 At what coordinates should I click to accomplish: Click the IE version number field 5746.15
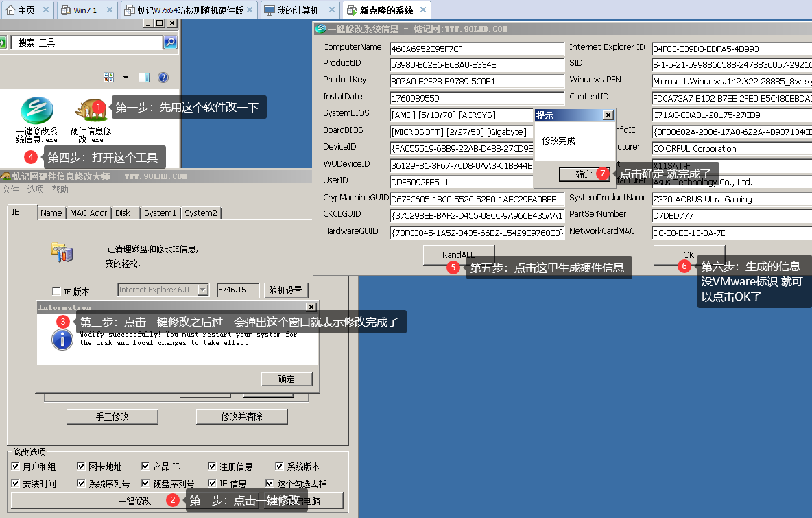pos(238,290)
